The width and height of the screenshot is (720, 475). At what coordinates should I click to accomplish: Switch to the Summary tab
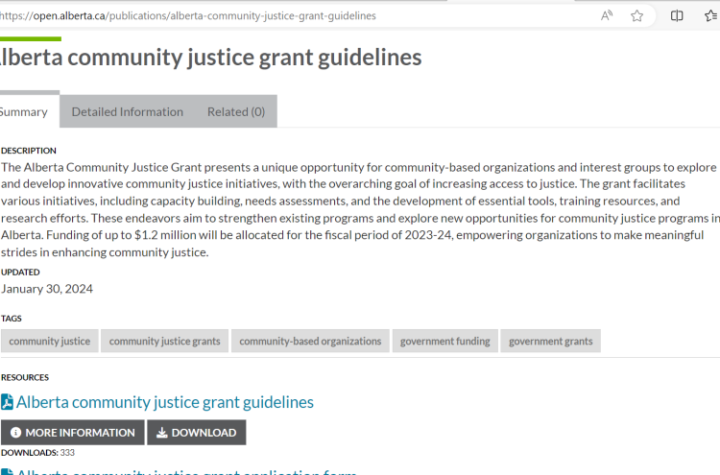24,112
